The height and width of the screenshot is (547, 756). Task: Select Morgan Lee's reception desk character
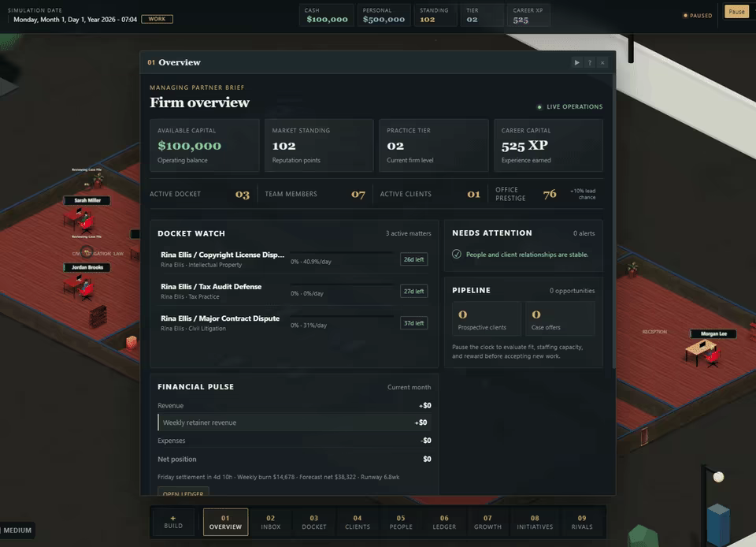(712, 356)
